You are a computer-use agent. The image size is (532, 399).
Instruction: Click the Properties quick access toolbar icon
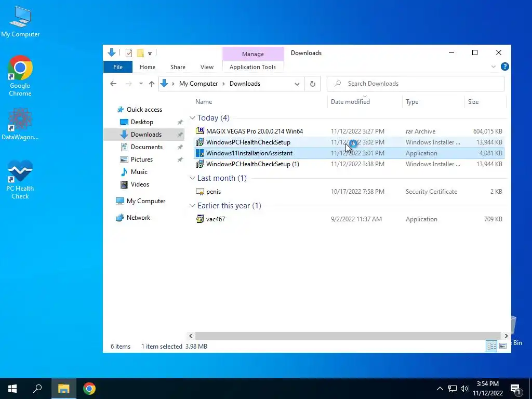pyautogui.click(x=129, y=53)
